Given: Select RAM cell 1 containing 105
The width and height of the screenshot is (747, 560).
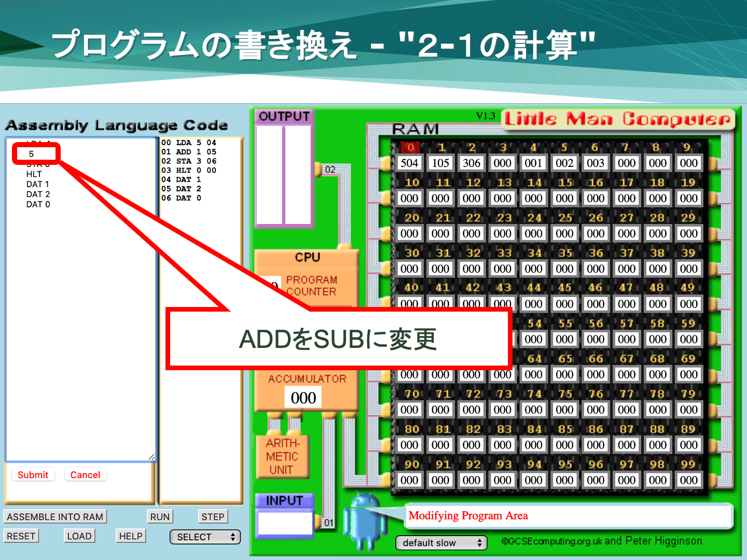Looking at the screenshot, I should tap(440, 163).
